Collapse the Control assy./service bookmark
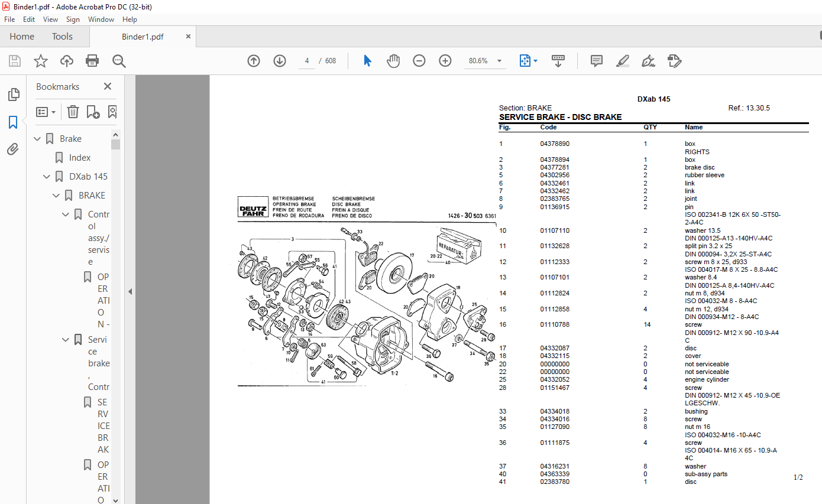Image resolution: width=822 pixels, height=504 pixels. pyautogui.click(x=66, y=214)
